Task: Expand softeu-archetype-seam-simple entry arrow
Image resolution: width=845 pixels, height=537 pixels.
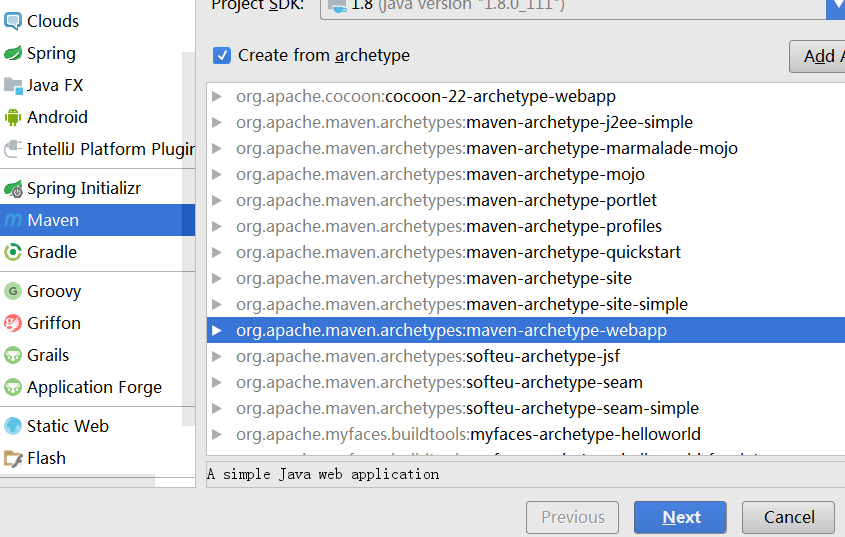Action: pos(217,408)
